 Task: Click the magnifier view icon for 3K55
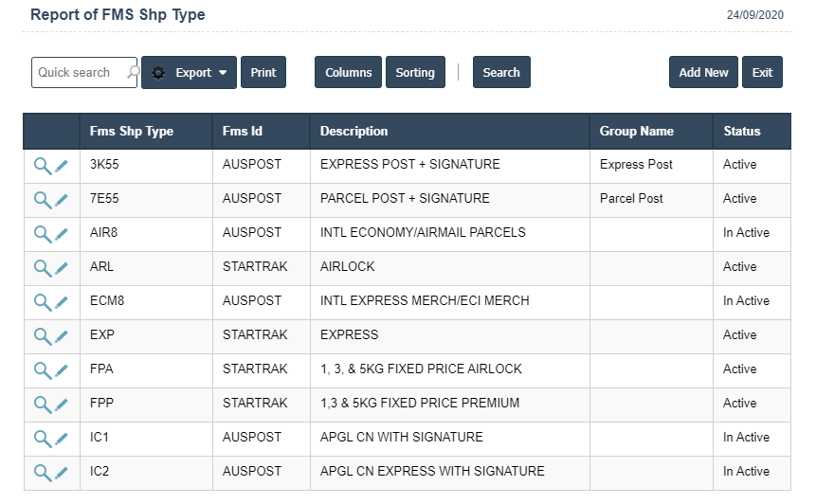point(43,166)
